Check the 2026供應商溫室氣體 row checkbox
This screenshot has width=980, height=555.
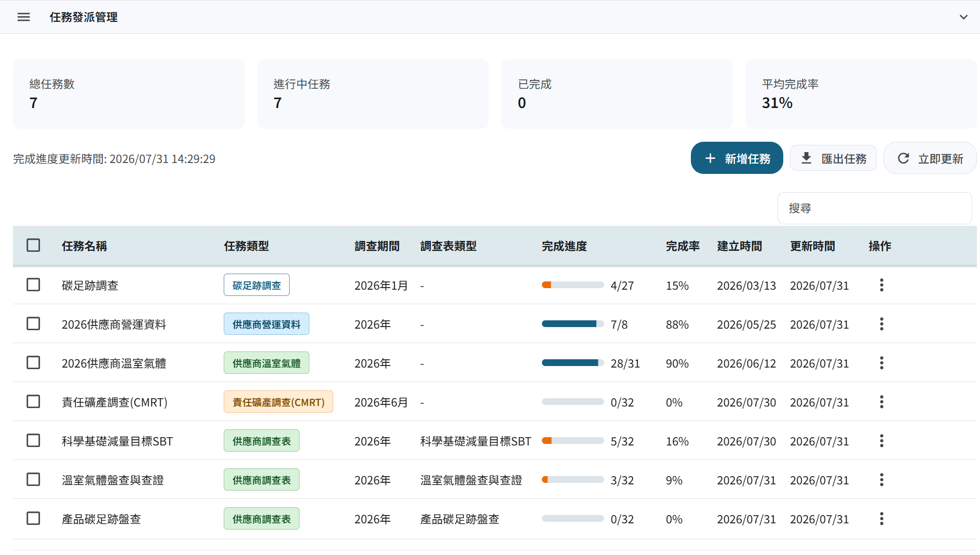coord(33,362)
